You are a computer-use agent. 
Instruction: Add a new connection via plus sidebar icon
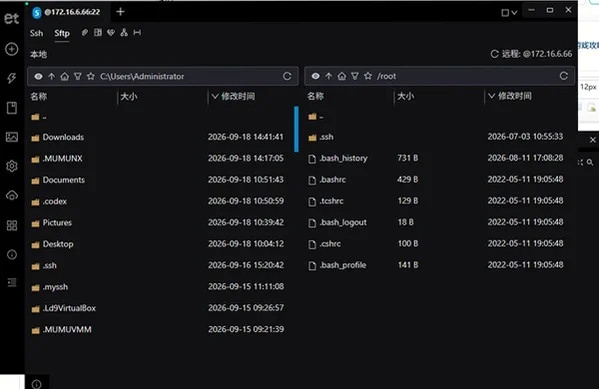[11, 49]
